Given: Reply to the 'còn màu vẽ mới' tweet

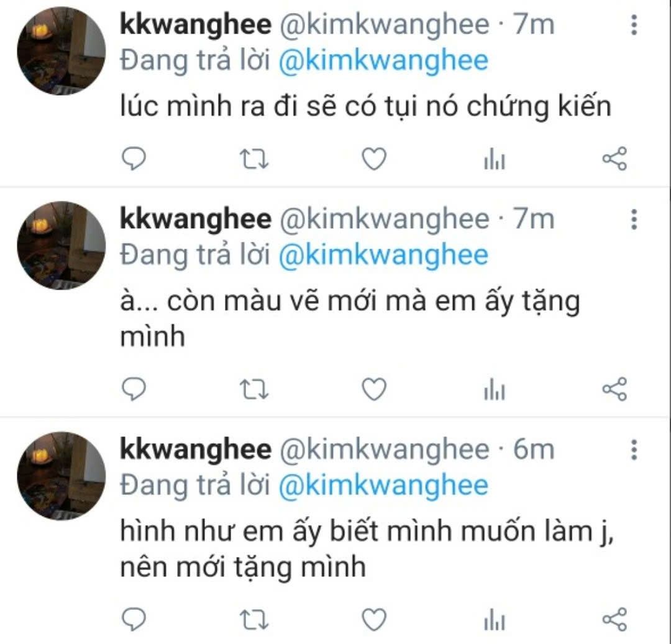Looking at the screenshot, I should point(134,389).
